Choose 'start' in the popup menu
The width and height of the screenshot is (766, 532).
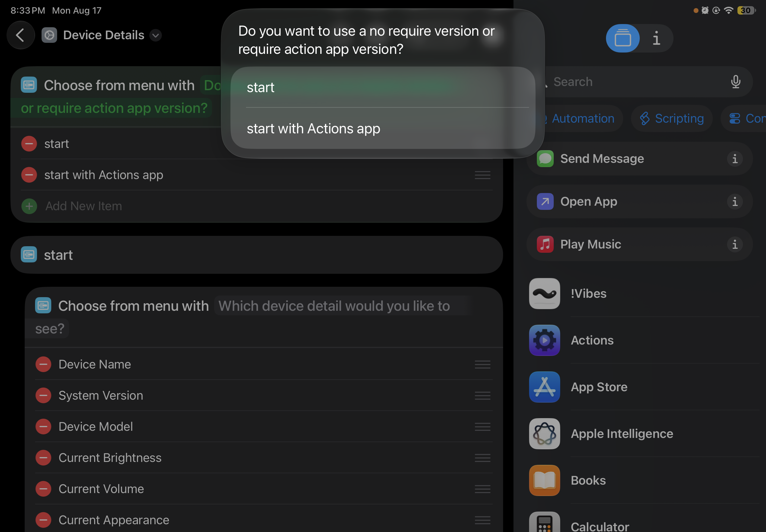383,87
